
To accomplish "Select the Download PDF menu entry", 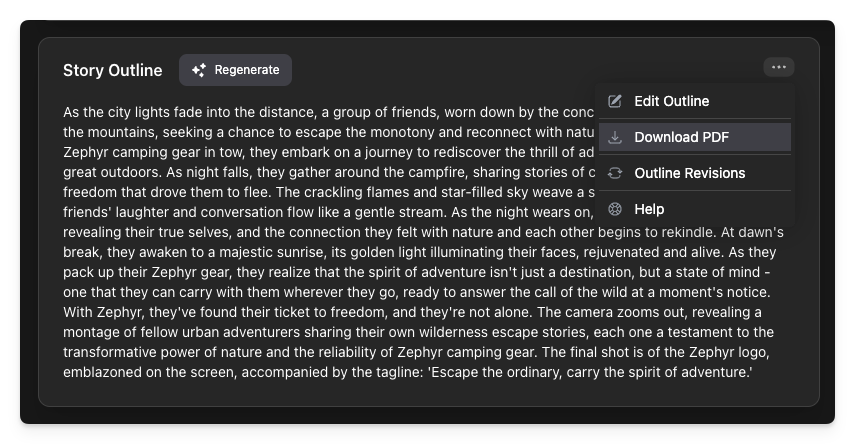I will point(695,137).
